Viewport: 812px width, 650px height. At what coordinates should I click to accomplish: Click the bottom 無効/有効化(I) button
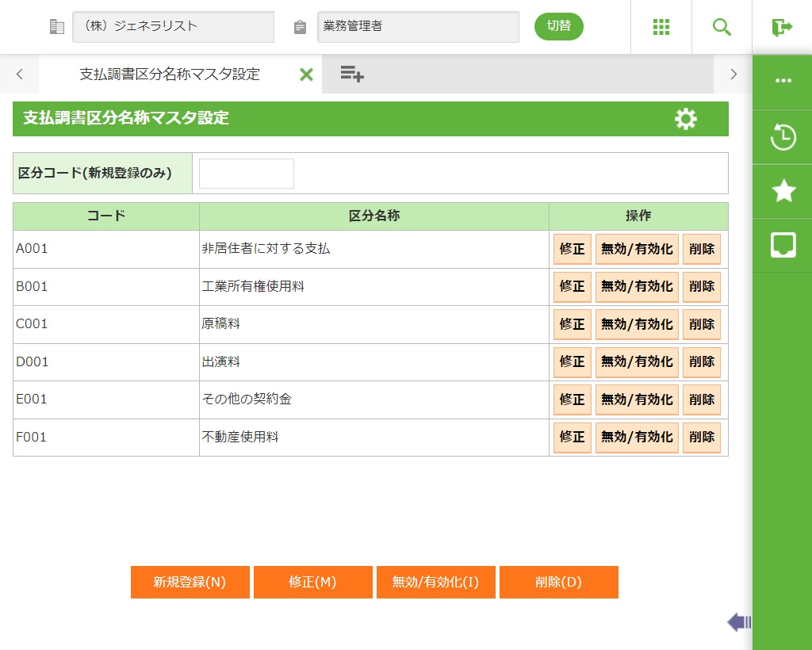coord(436,582)
